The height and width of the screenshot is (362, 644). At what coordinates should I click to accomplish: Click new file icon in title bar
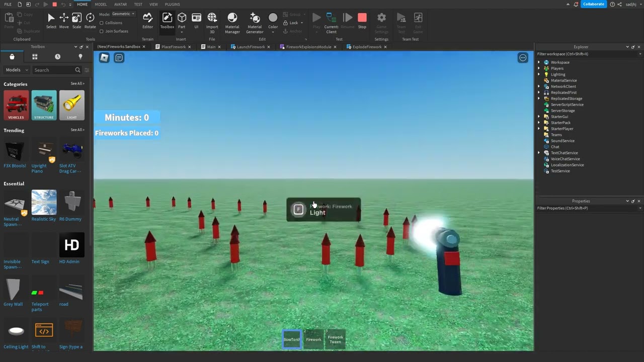pos(20,4)
